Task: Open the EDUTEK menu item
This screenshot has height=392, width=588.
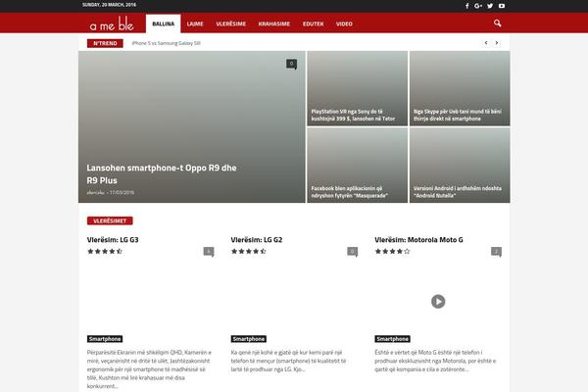Action: (314, 24)
